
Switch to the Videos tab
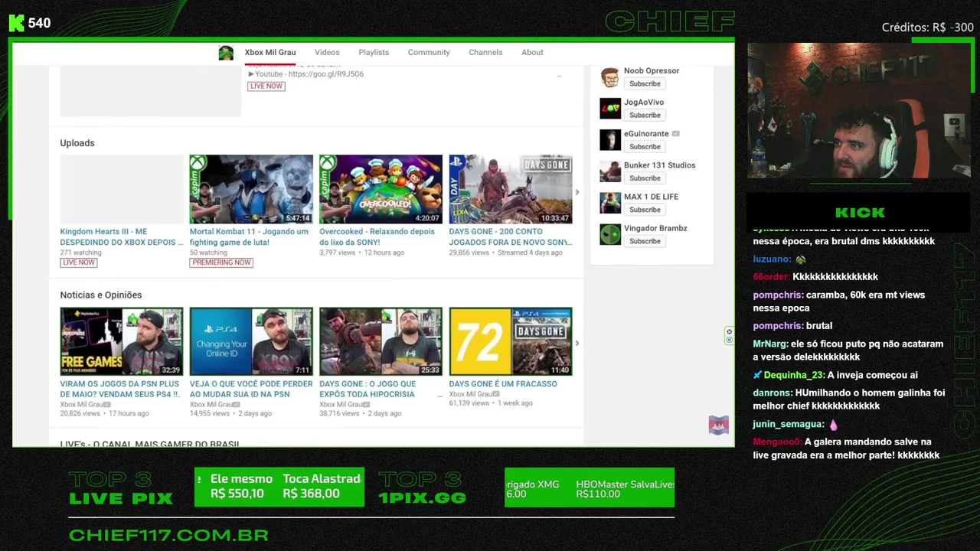tap(327, 53)
